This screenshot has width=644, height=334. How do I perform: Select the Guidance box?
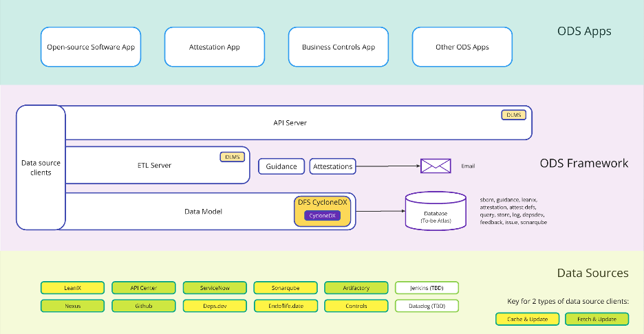click(x=281, y=166)
